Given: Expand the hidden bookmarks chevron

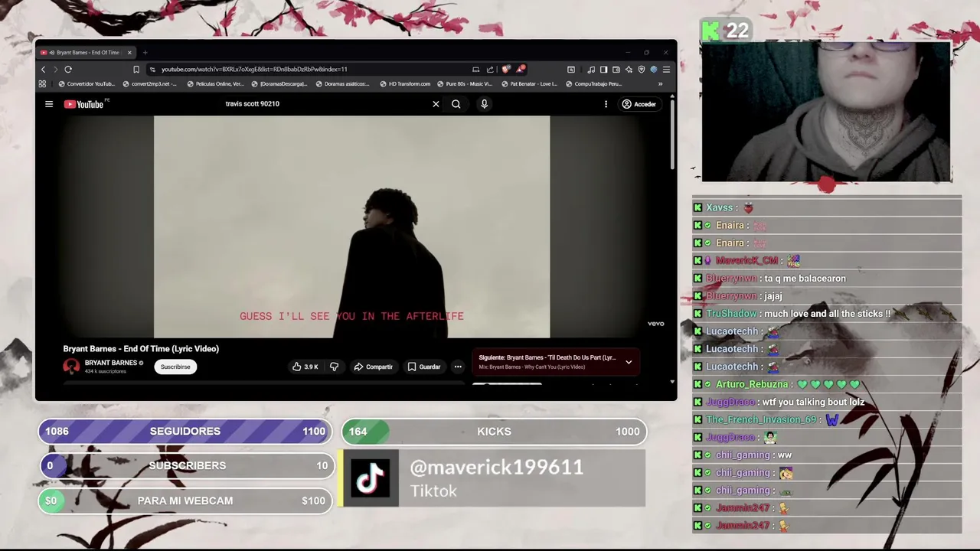Looking at the screenshot, I should tap(660, 84).
